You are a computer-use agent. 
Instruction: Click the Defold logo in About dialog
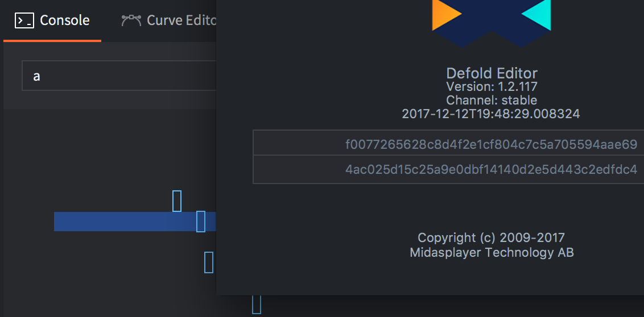pos(491,23)
